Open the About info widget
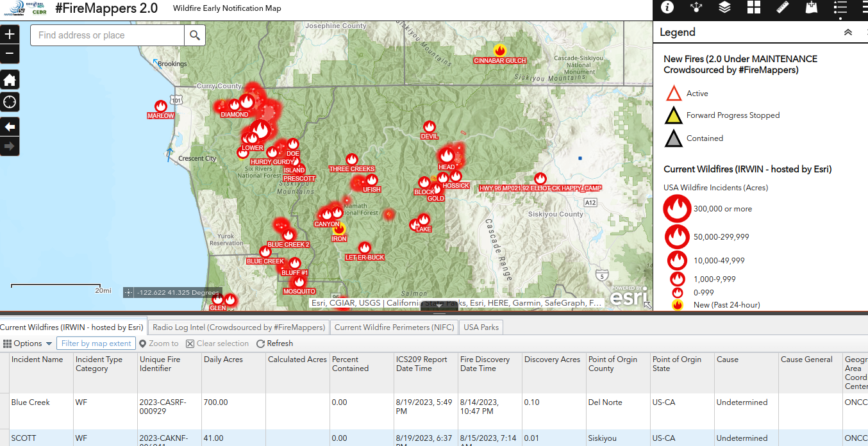 [x=667, y=8]
